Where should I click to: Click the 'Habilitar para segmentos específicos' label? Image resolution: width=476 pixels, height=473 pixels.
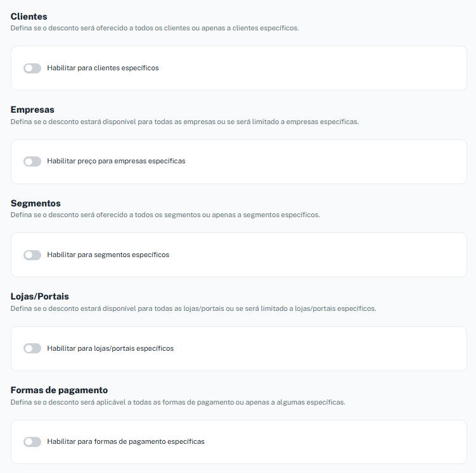tap(108, 255)
